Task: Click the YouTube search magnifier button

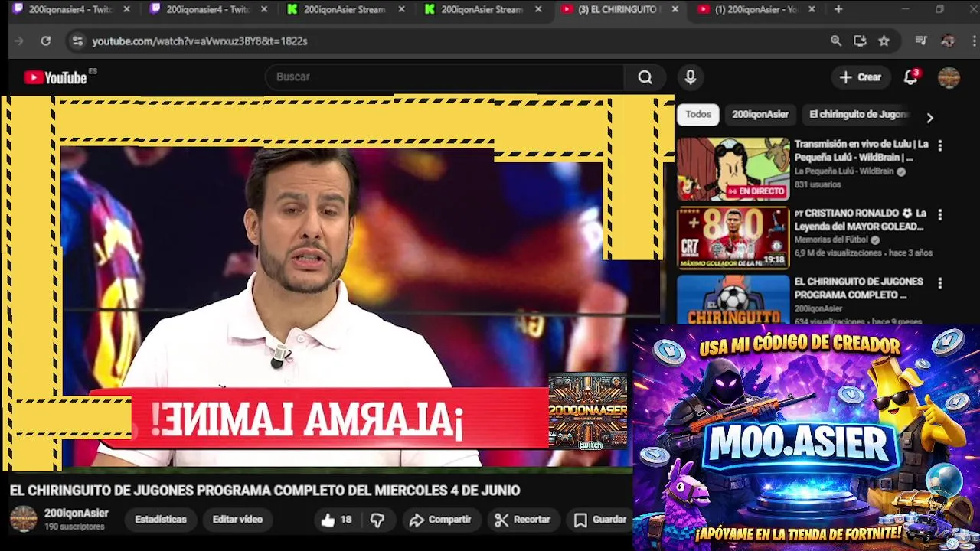Action: (x=645, y=77)
